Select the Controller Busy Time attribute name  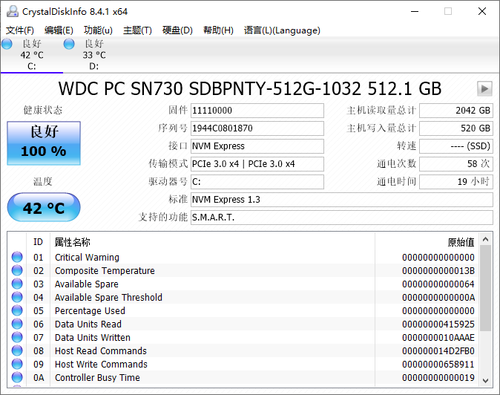[x=97, y=378]
